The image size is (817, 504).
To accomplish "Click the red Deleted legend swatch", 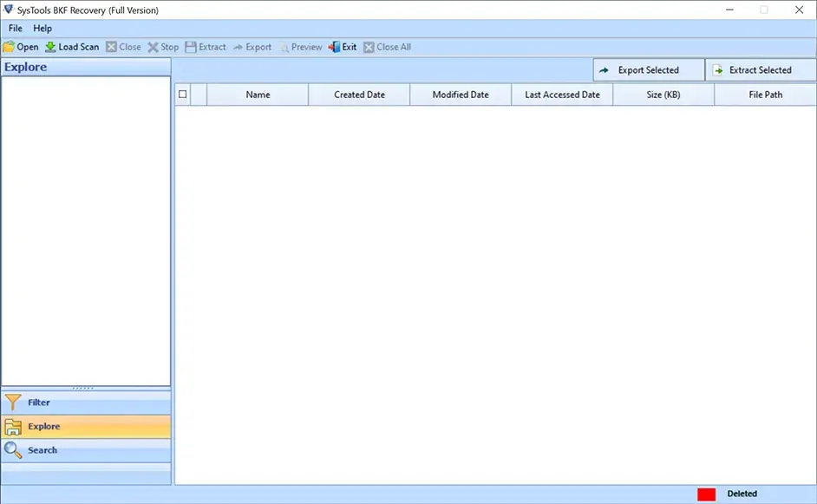I will pyautogui.click(x=707, y=494).
